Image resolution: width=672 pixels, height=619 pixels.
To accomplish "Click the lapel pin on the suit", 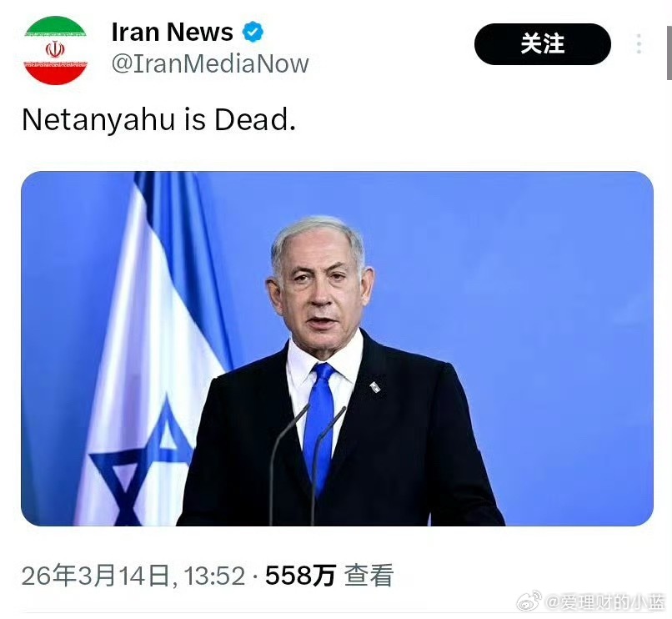I will click(x=375, y=386).
